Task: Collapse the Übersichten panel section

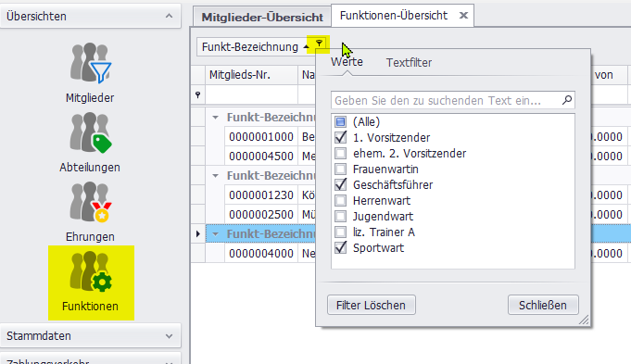Action: [169, 16]
